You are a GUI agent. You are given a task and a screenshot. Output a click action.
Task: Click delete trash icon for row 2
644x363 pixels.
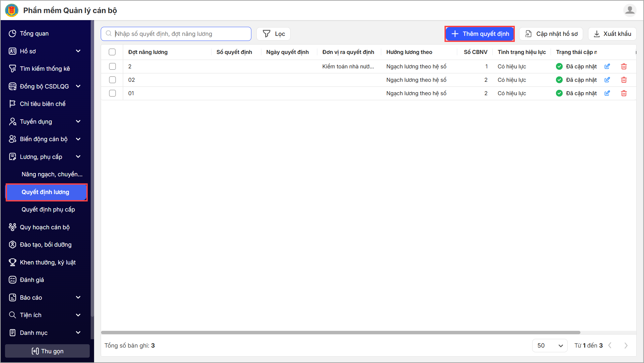624,66
